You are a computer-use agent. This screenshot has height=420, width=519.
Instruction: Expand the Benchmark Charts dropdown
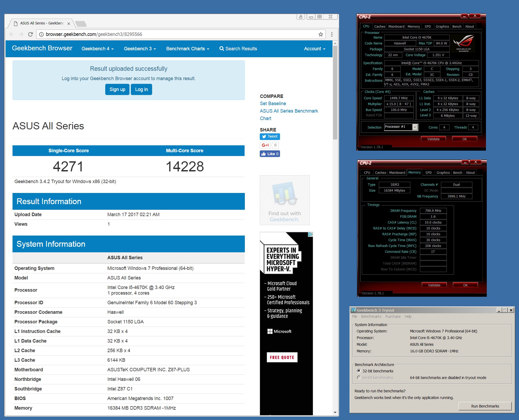[x=188, y=49]
